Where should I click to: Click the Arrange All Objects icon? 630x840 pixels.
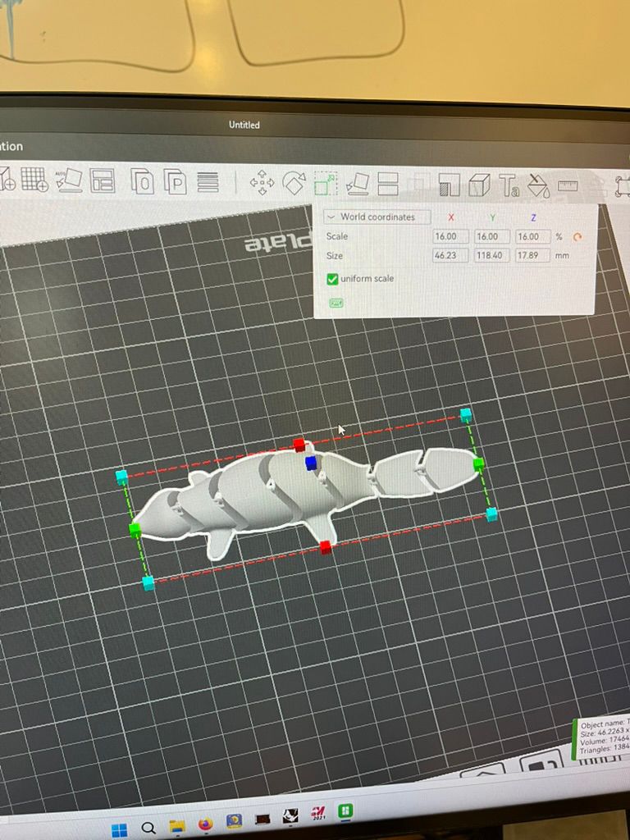point(103,180)
